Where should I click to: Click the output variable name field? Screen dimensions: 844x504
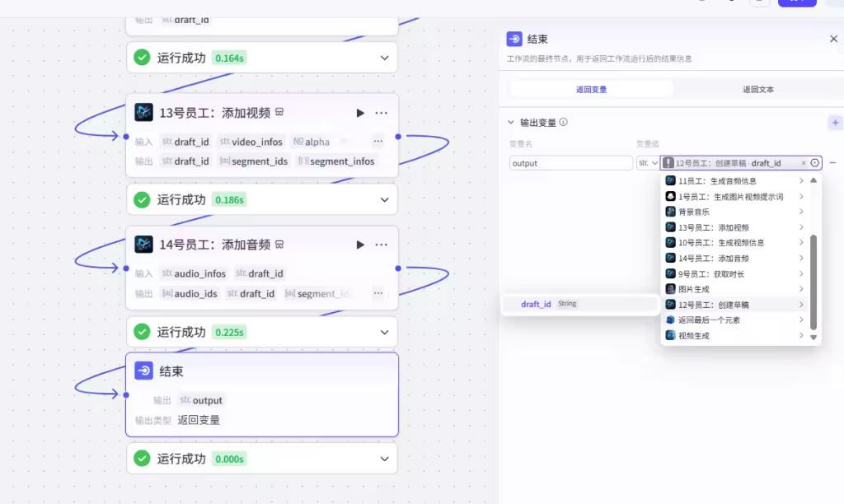[570, 163]
